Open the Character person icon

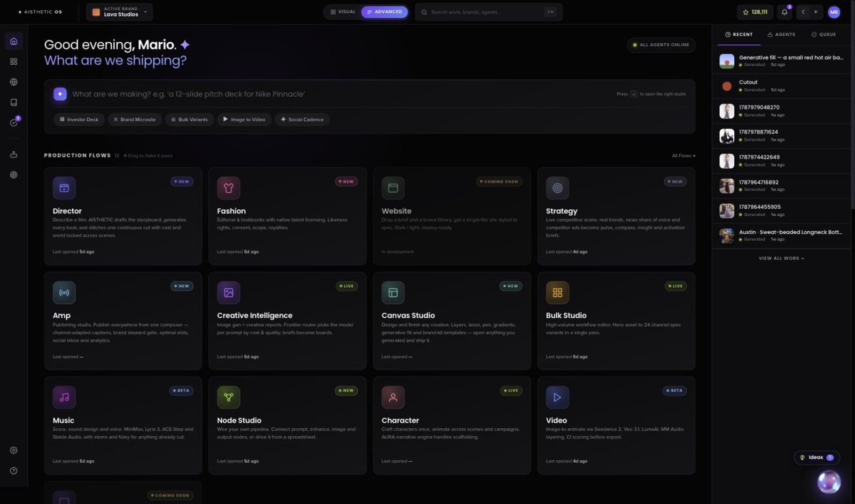[393, 397]
